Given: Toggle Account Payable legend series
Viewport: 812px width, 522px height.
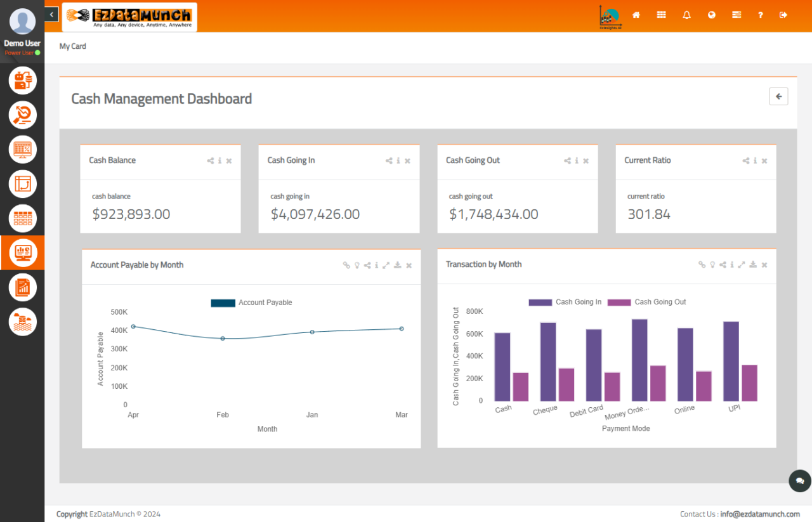Looking at the screenshot, I should pyautogui.click(x=252, y=303).
